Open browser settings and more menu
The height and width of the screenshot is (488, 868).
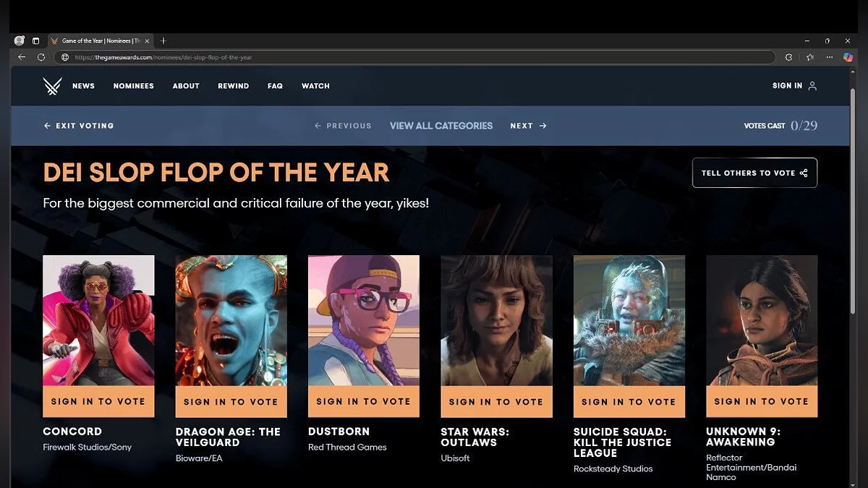[x=829, y=57]
